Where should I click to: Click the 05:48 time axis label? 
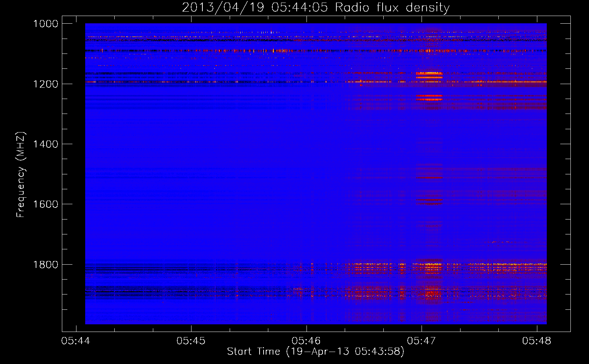tap(537, 341)
